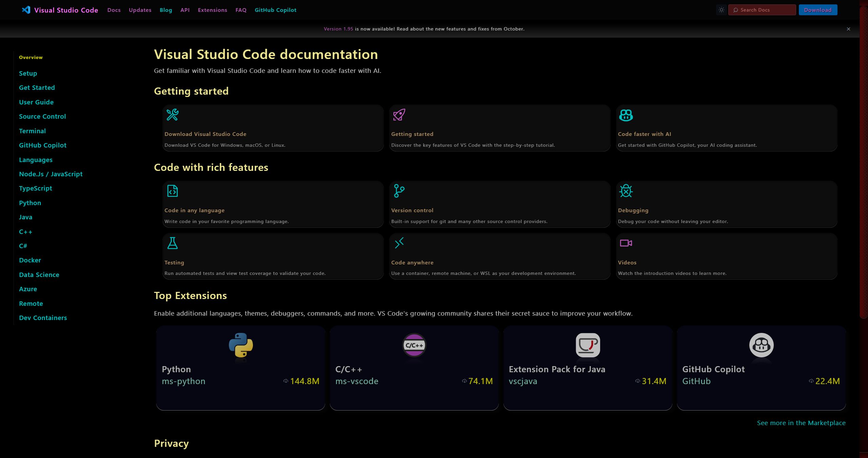Click the bug Debugging icon
868x458 pixels.
coord(626,191)
